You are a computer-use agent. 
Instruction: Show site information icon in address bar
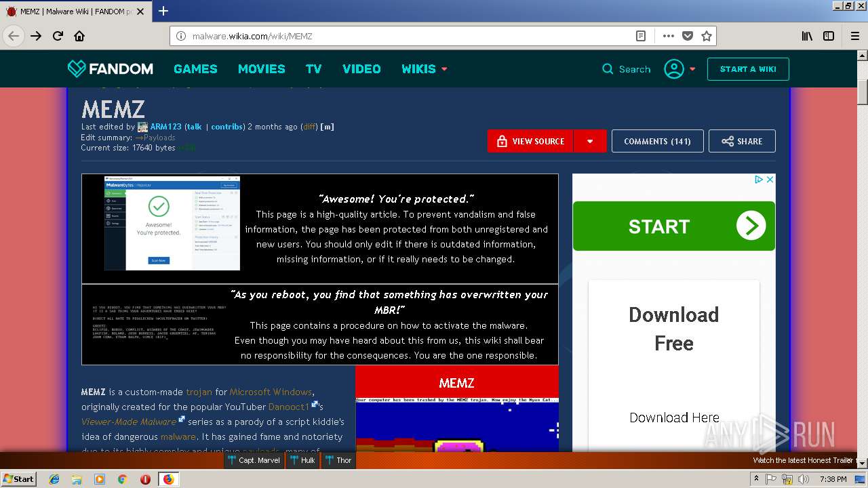click(181, 36)
